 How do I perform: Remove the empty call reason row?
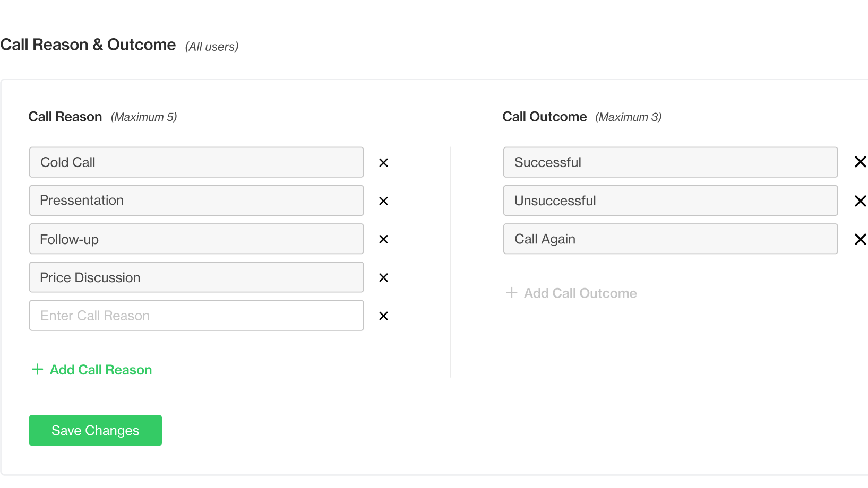[383, 316]
